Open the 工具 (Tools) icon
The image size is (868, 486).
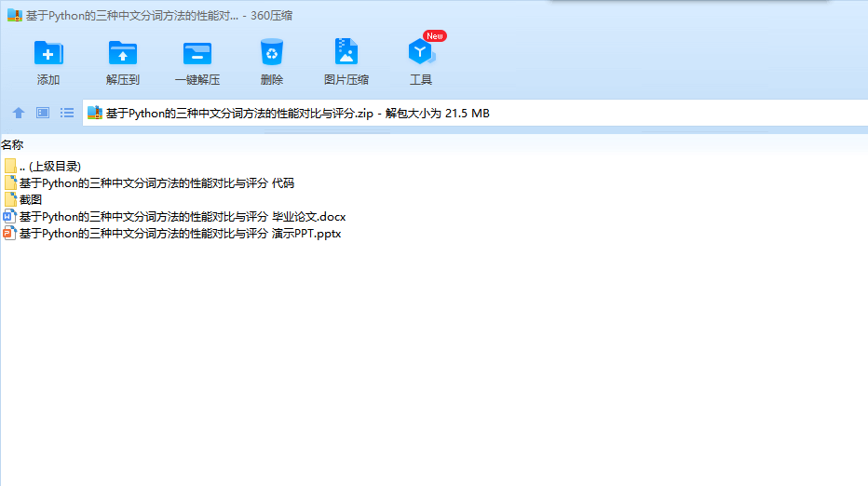(421, 52)
